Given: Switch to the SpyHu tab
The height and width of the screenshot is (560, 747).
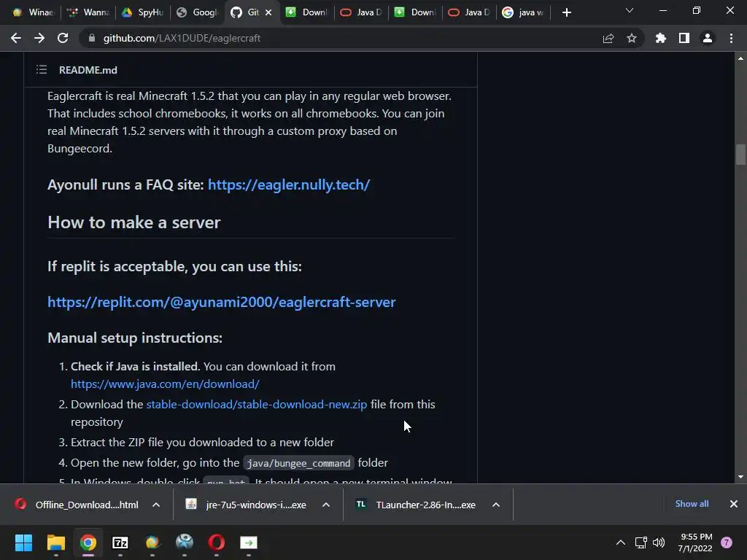Looking at the screenshot, I should click(x=142, y=12).
